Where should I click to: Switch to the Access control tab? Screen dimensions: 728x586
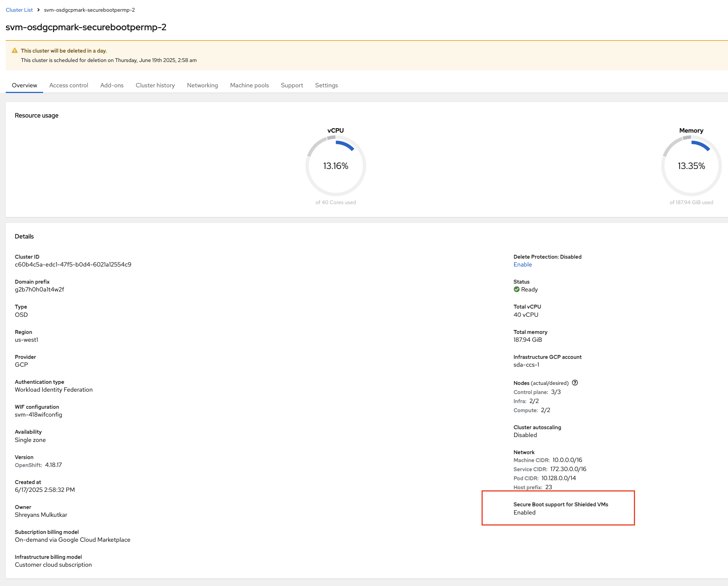click(68, 85)
